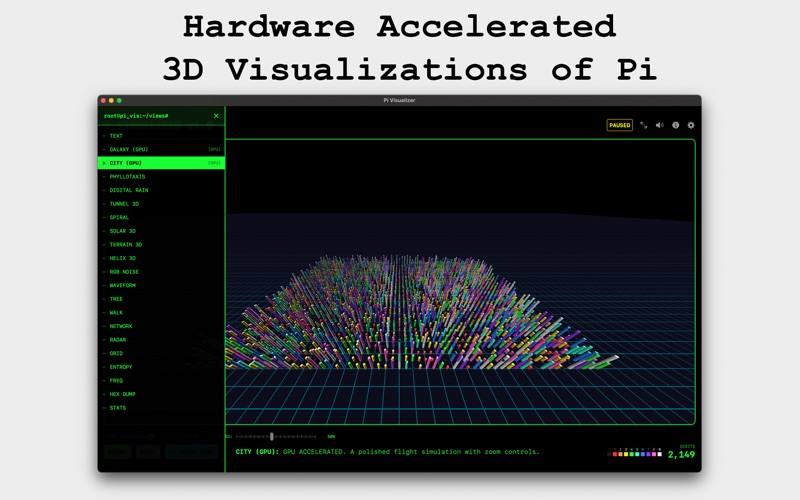Toggle the PAUSED state button

619,125
